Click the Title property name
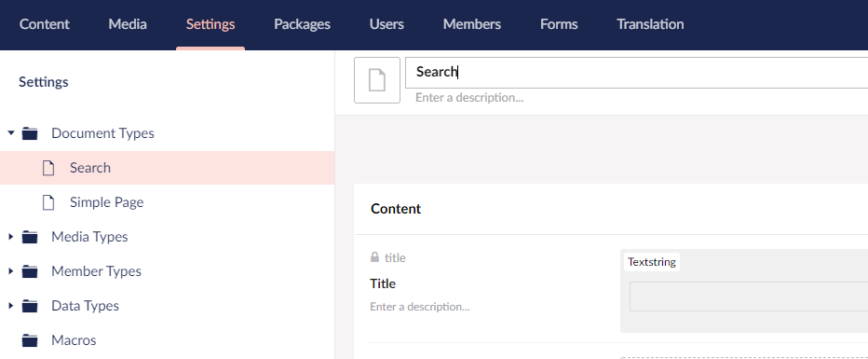 click(x=383, y=283)
